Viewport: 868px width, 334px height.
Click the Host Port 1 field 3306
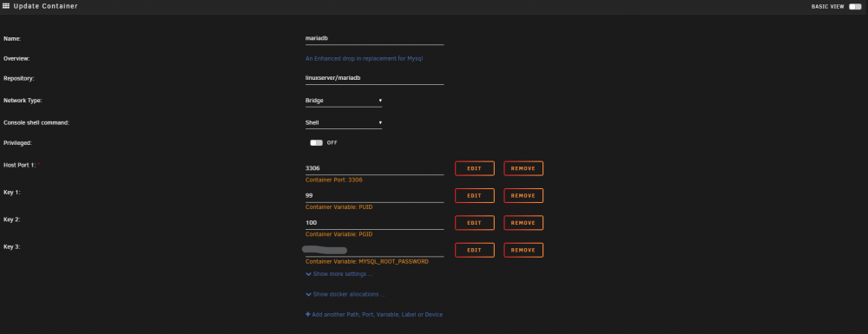[x=374, y=168]
